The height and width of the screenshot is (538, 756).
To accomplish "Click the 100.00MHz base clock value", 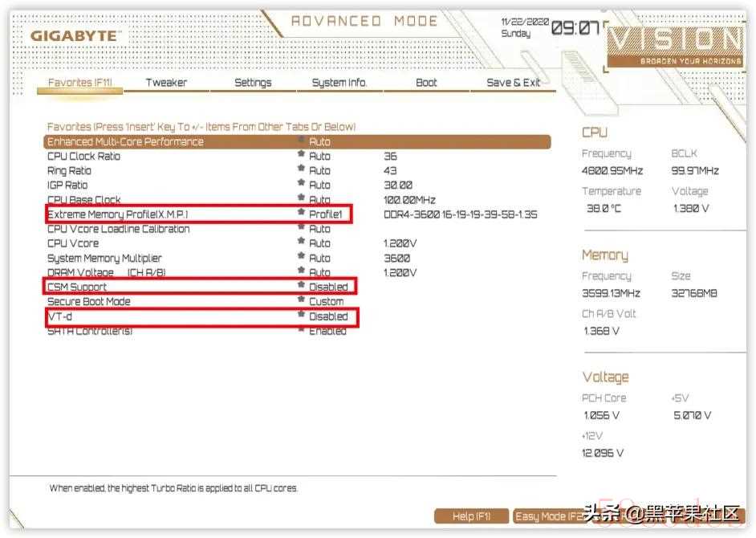I will 409,200.
